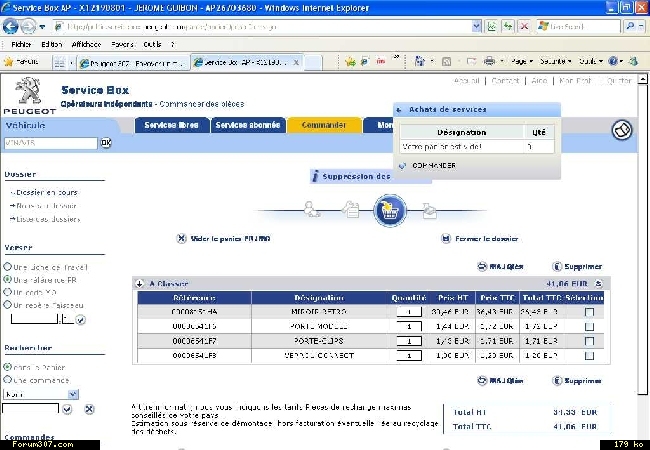Click the customer person step icon

click(312, 209)
